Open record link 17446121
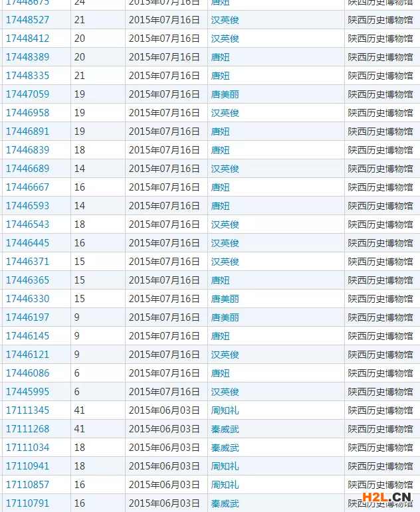Image resolution: width=420 pixels, height=512 pixels. point(27,355)
